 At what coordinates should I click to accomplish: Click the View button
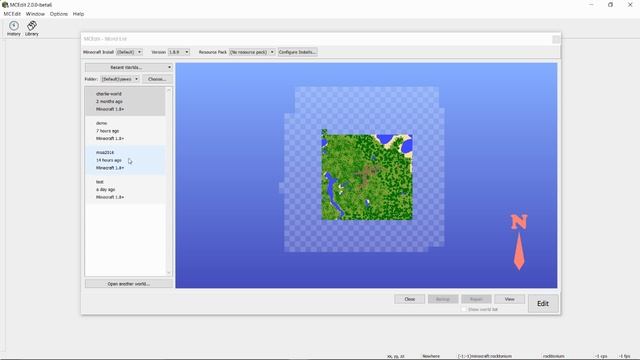(509, 299)
